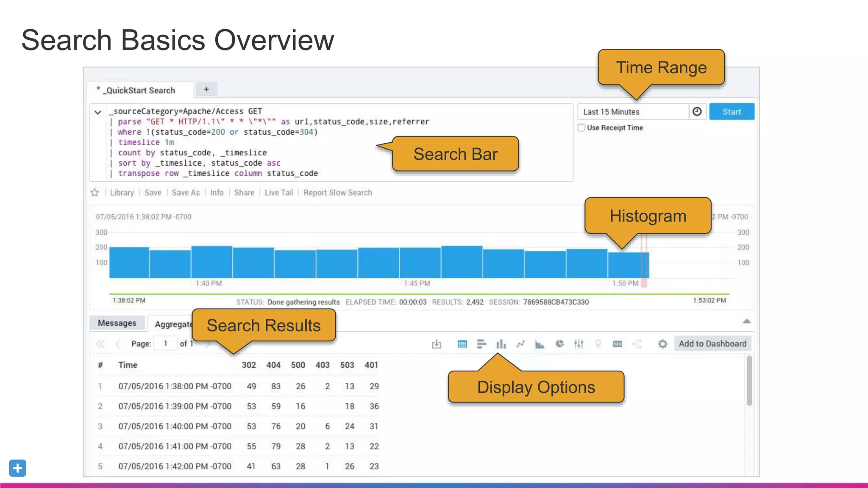Select the _QuickStart Search tab
This screenshot has width=868, height=488.
tap(139, 90)
